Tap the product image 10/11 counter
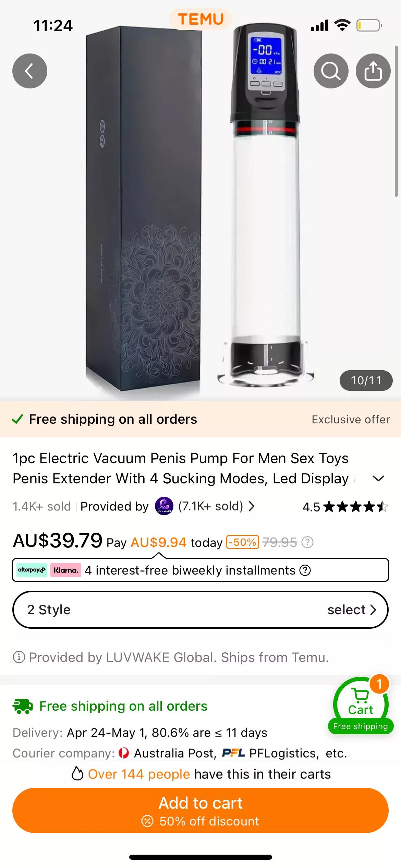The image size is (401, 868). click(366, 381)
